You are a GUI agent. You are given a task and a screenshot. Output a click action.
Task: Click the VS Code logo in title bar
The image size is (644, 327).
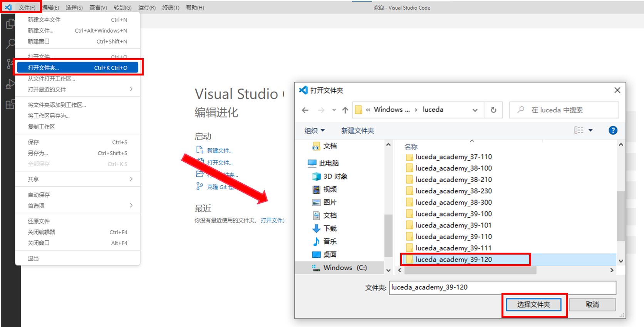pos(8,7)
